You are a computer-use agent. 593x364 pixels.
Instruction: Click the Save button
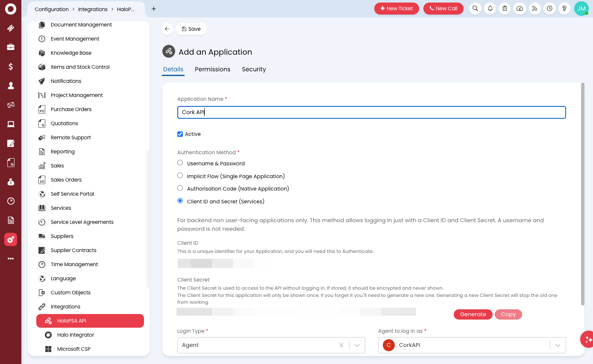click(191, 29)
